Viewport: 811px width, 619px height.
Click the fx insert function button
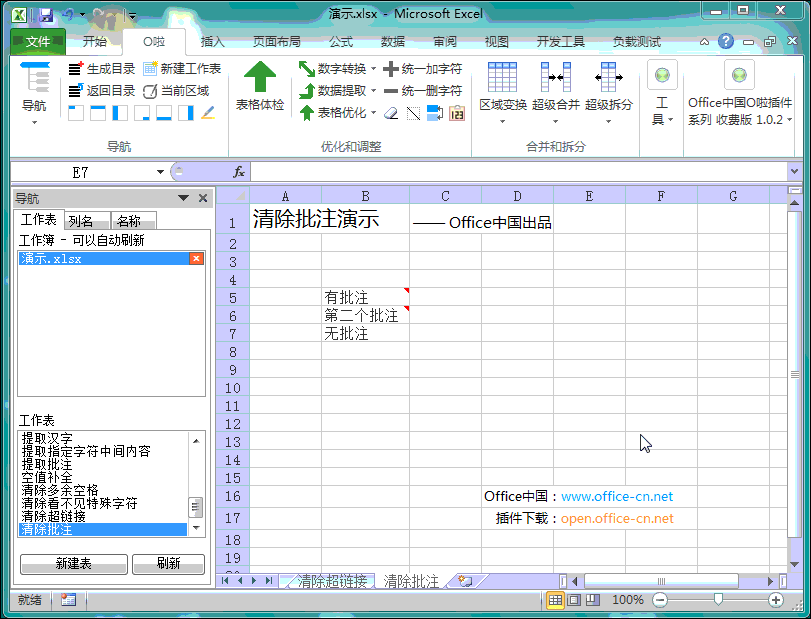[x=238, y=172]
